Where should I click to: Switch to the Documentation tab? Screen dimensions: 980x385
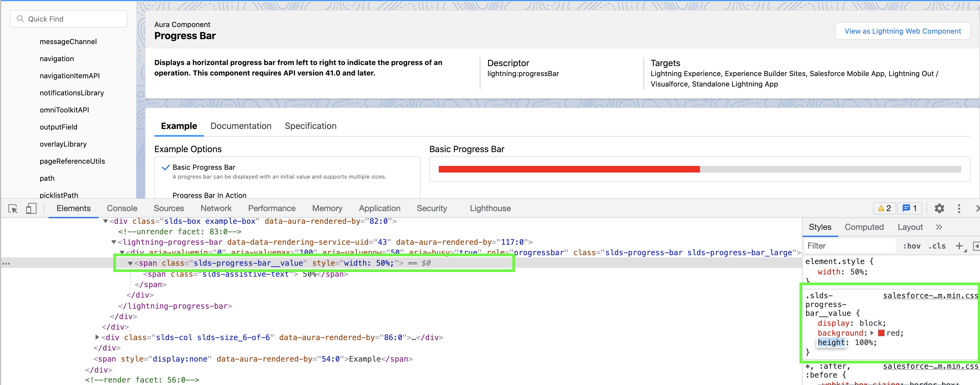coord(241,126)
